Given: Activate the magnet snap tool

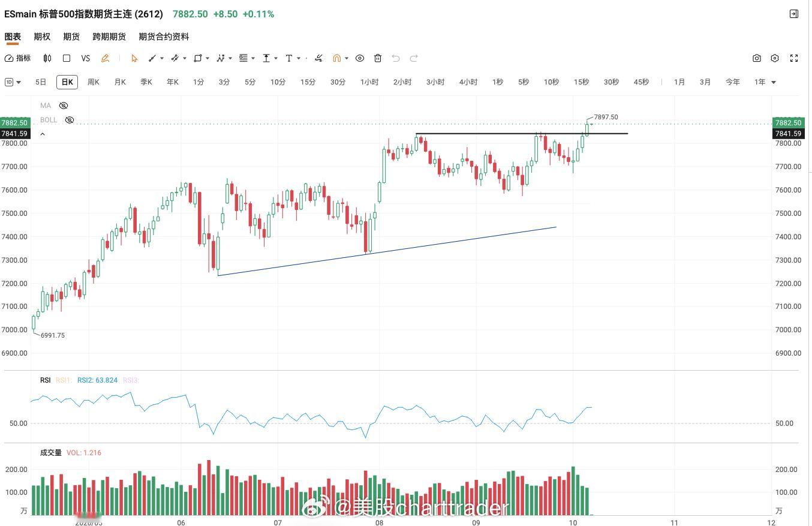Looking at the screenshot, I should coord(336,58).
